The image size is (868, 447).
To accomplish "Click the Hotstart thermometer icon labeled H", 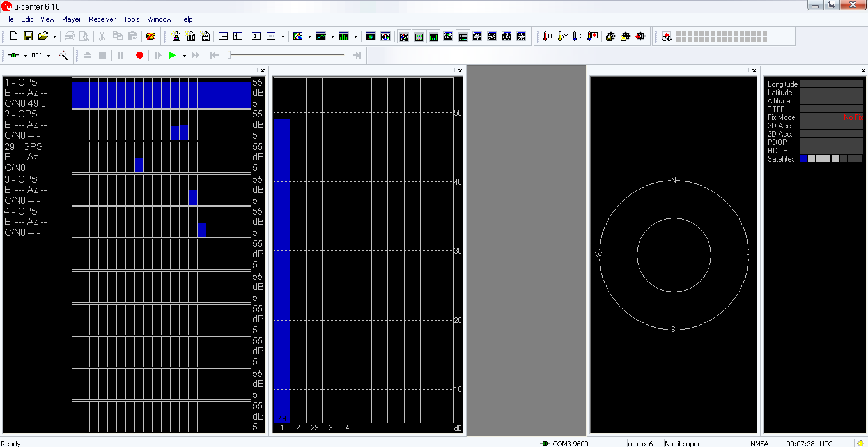I will click(547, 36).
